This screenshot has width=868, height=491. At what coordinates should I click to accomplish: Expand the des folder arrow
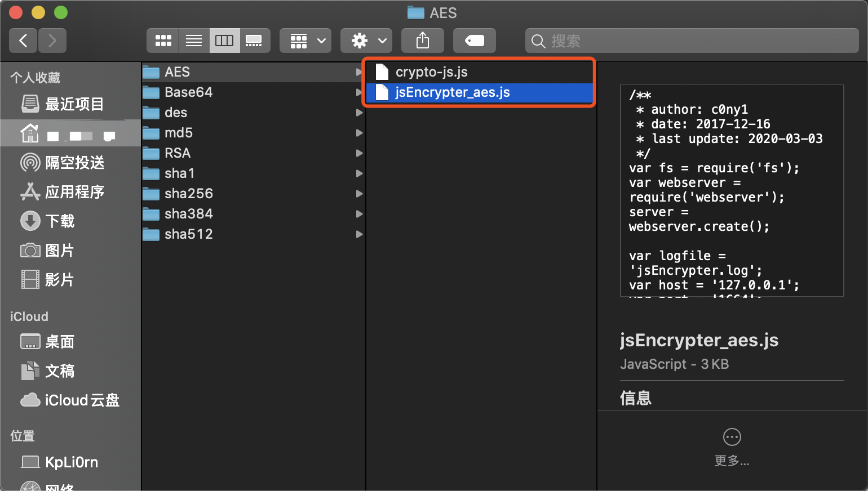[358, 113]
